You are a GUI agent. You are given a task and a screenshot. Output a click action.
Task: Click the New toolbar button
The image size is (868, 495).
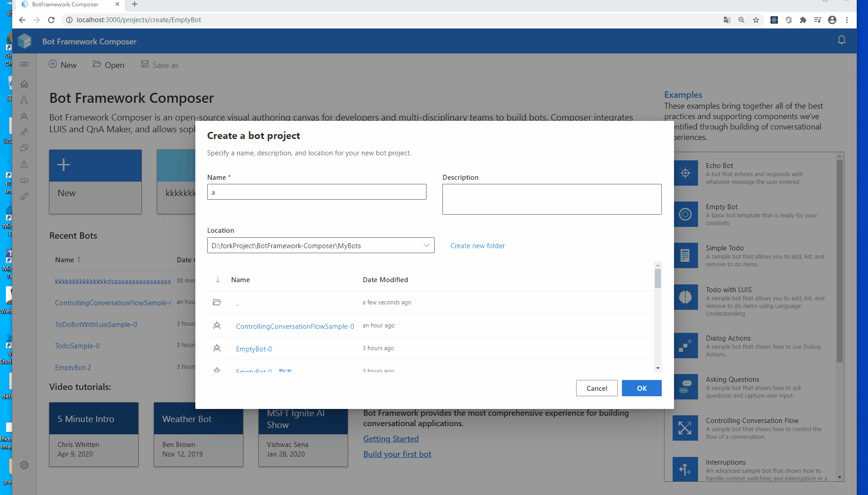click(x=63, y=65)
